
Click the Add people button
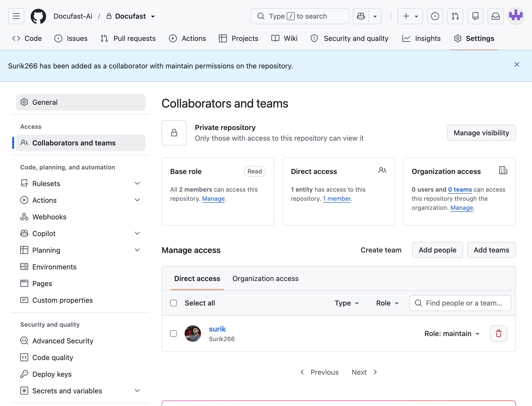click(x=437, y=250)
